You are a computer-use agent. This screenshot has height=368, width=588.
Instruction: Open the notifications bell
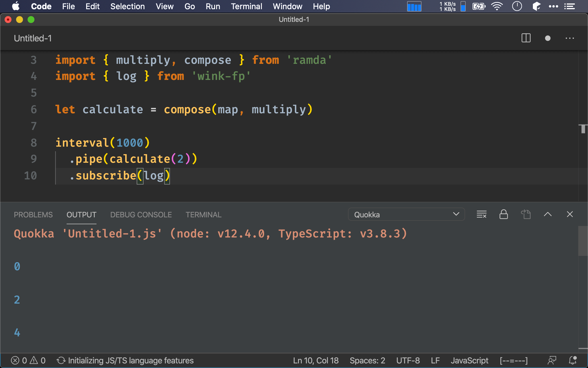click(x=573, y=361)
